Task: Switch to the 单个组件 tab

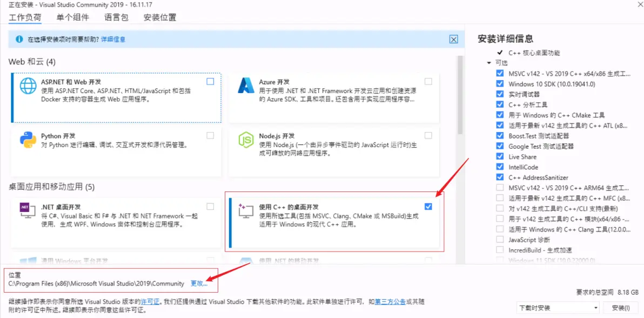Action: click(73, 17)
